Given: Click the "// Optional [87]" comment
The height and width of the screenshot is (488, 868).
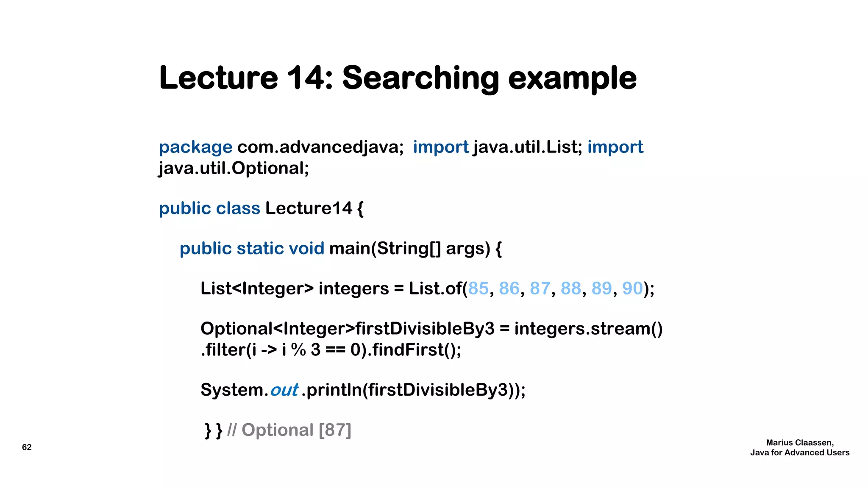Looking at the screenshot, I should (289, 430).
